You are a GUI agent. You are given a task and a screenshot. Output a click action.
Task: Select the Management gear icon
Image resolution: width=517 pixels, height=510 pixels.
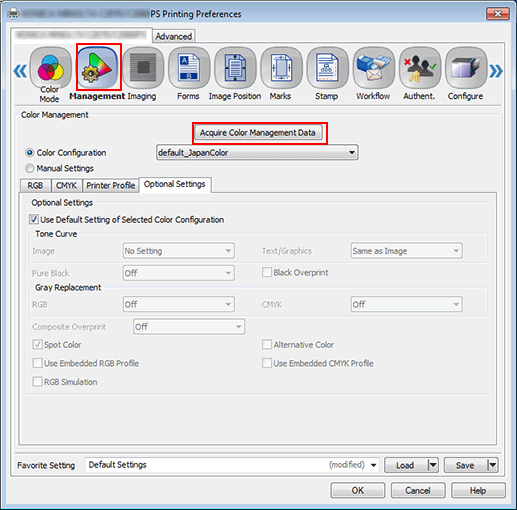98,67
